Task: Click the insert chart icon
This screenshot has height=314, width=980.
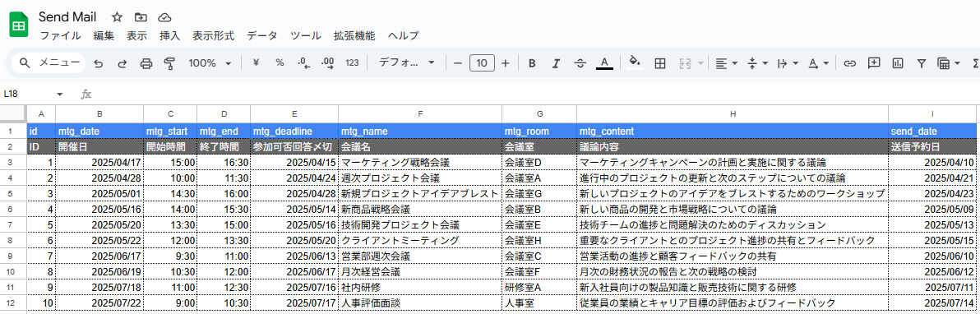Action: [898, 63]
